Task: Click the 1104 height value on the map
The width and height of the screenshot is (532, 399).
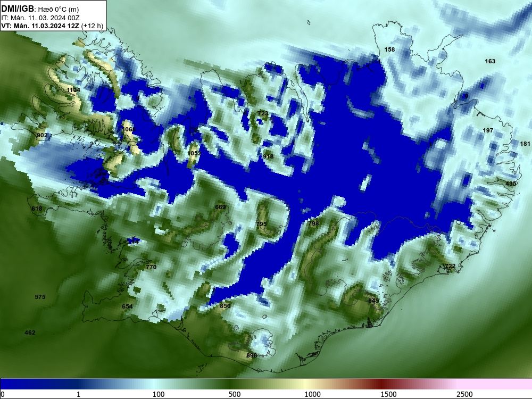Action: (x=73, y=90)
